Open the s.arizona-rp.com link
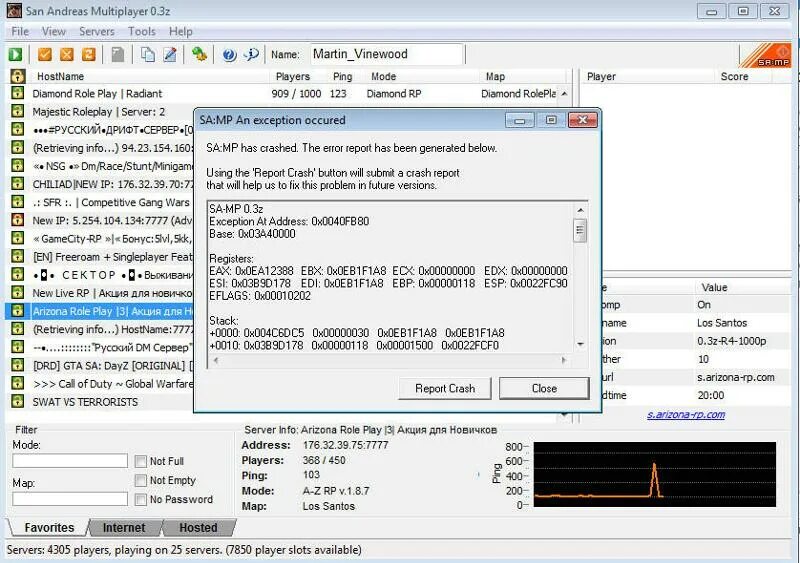Screen dimensions: 800x563 (686, 414)
